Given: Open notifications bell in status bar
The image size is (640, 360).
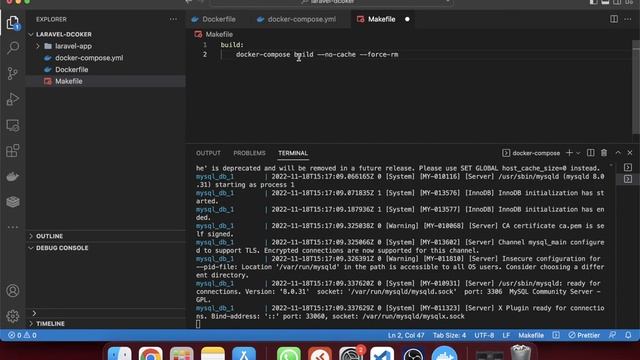Looking at the screenshot, I should (x=628, y=335).
